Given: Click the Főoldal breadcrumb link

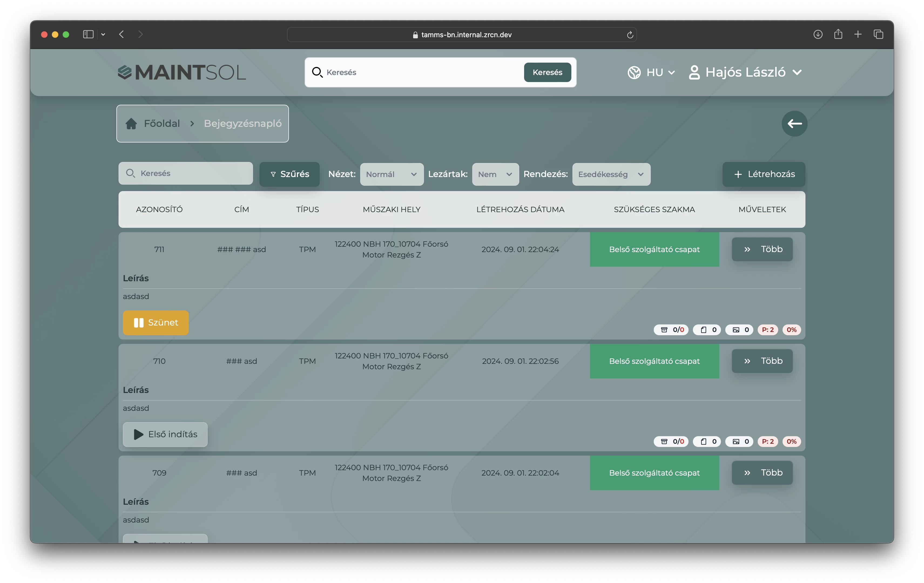Looking at the screenshot, I should point(161,124).
